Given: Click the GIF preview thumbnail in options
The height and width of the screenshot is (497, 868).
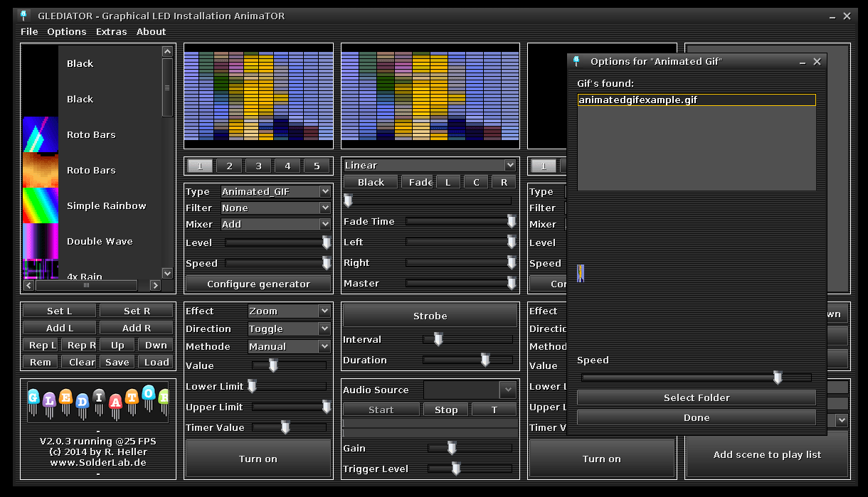Looking at the screenshot, I should 581,273.
